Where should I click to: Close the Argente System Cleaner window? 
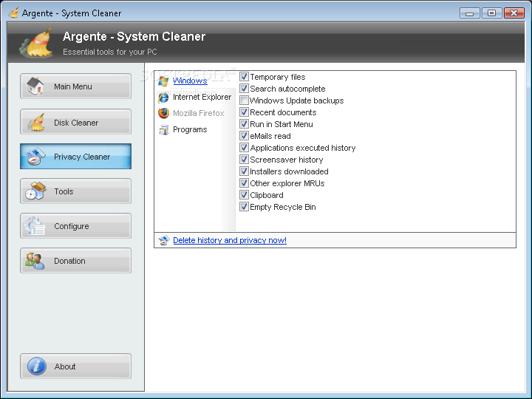(514, 13)
